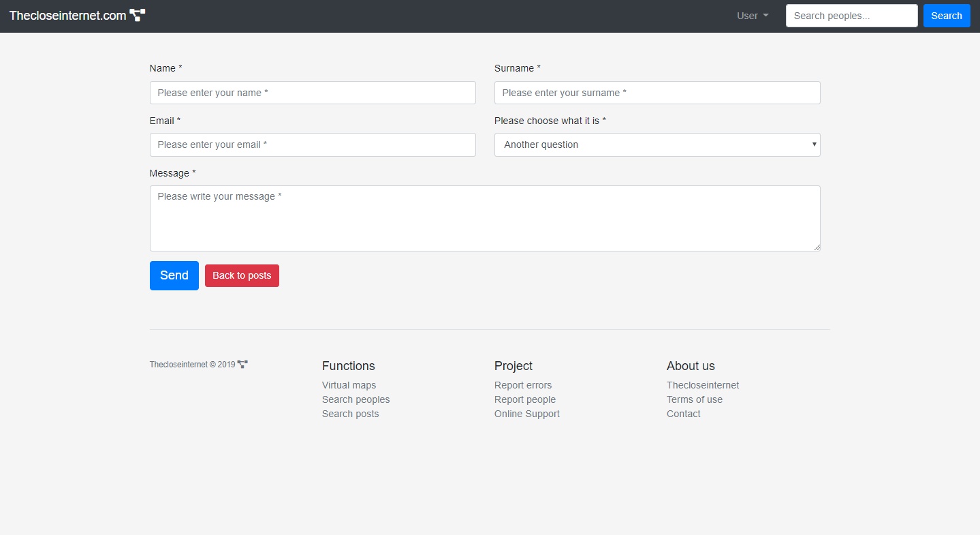The image size is (980, 535).
Task: Open the Virtual maps footer link
Action: (349, 385)
